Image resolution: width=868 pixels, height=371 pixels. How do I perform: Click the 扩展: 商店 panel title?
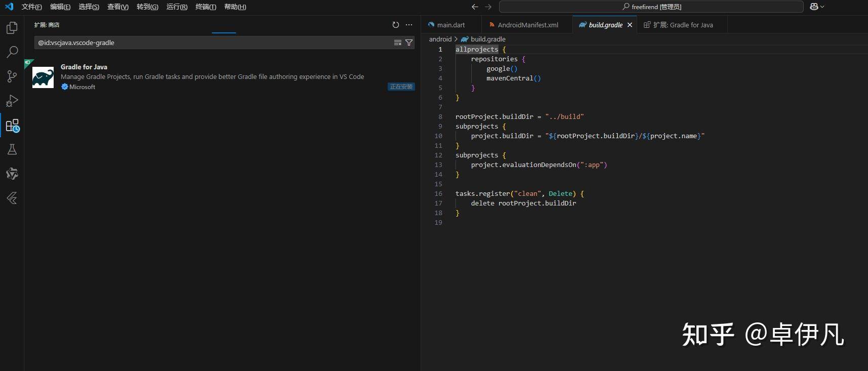[47, 25]
